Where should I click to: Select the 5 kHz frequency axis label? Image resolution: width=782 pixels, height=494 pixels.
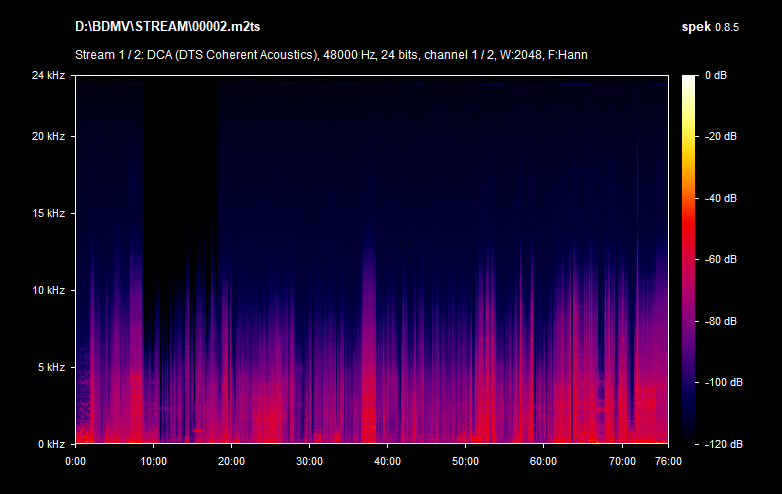[x=50, y=367]
